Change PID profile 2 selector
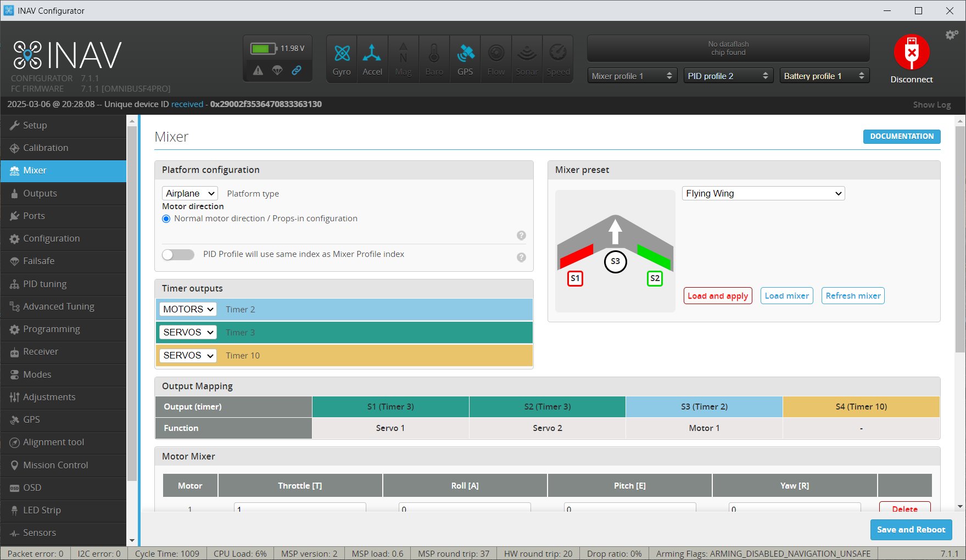966x560 pixels. click(728, 76)
